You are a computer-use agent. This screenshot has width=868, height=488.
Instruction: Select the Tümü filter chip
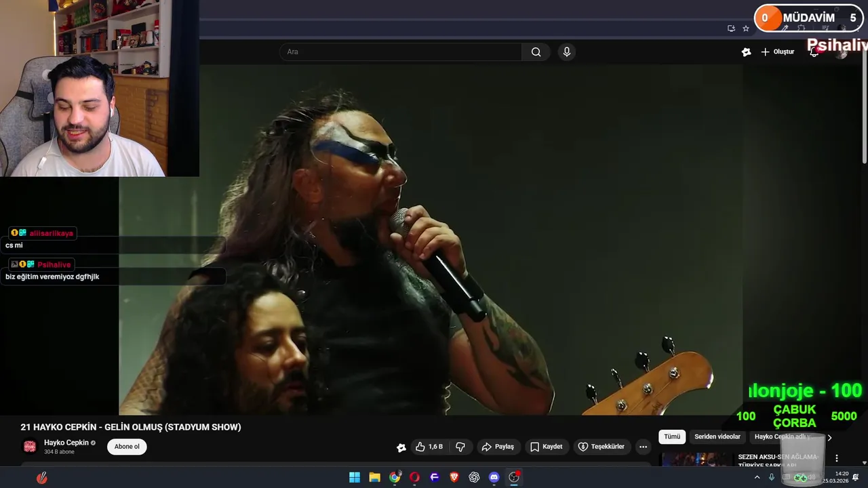point(672,436)
